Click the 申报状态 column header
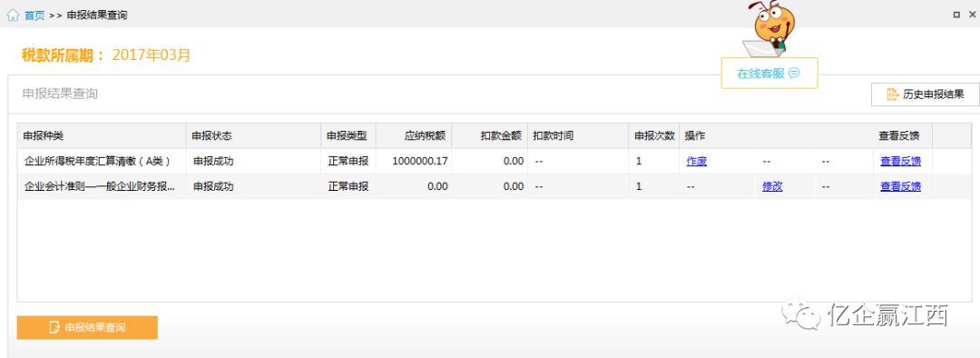Viewport: 980px width, 358px height. pyautogui.click(x=253, y=135)
